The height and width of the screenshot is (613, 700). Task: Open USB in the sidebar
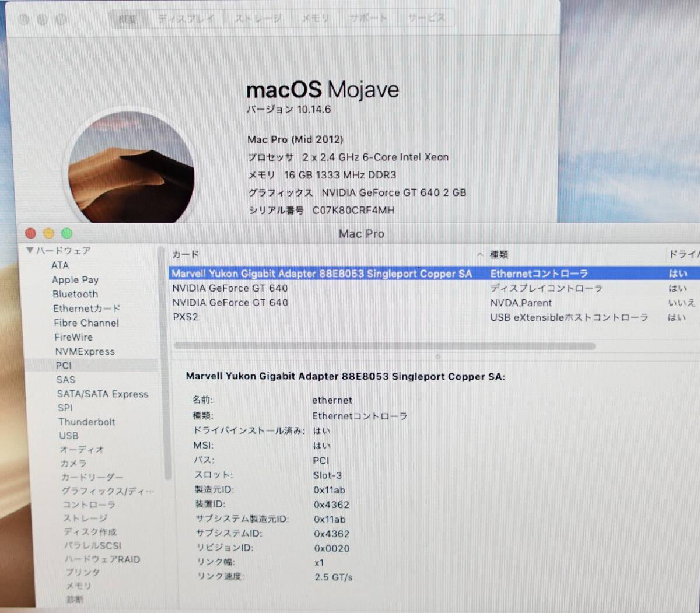(x=68, y=436)
